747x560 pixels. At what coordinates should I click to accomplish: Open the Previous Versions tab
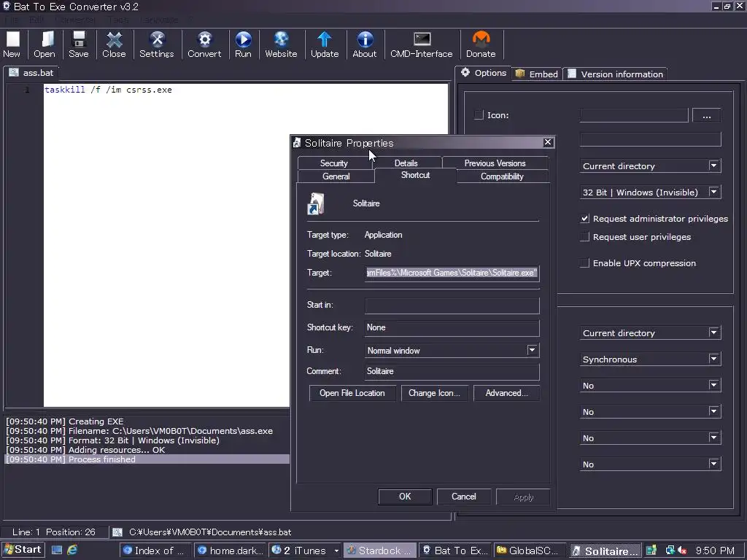click(x=495, y=163)
